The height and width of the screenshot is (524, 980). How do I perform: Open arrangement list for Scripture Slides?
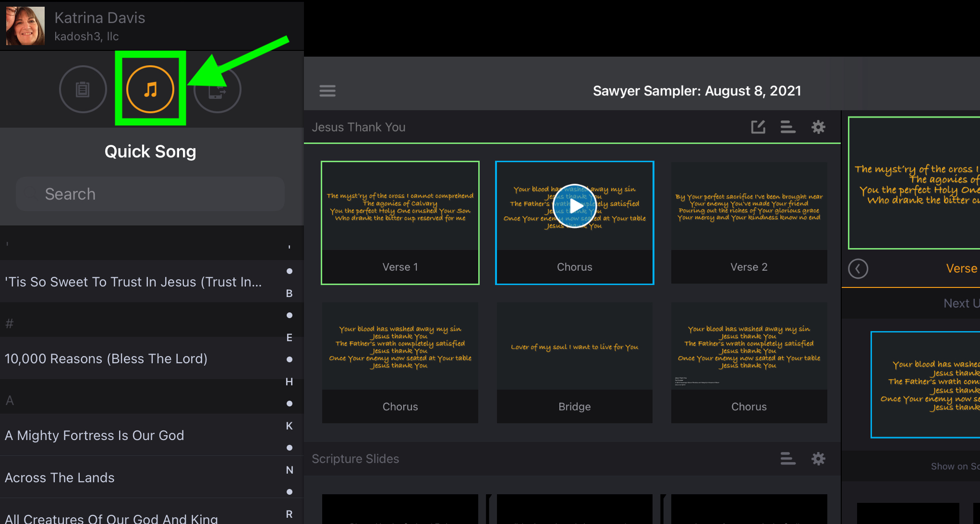coord(788,459)
